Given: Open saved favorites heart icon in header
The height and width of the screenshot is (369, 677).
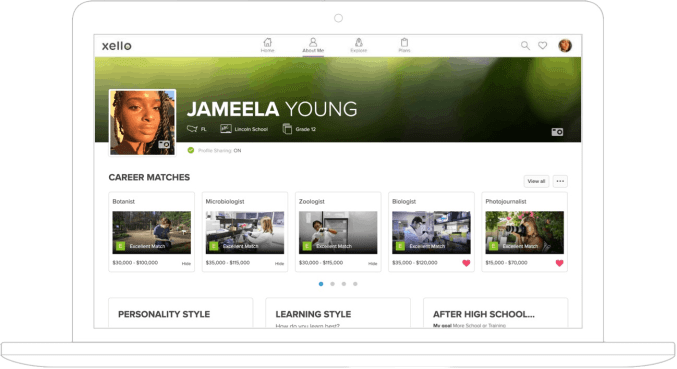Looking at the screenshot, I should (x=542, y=45).
